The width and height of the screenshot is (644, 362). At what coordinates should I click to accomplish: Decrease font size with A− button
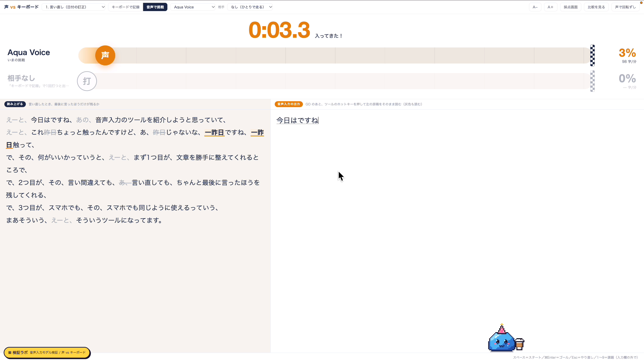tap(535, 7)
